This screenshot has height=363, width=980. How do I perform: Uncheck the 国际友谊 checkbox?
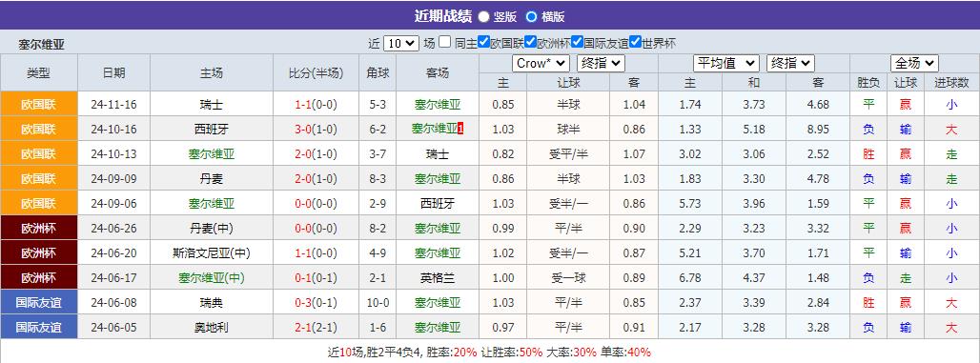tap(577, 43)
